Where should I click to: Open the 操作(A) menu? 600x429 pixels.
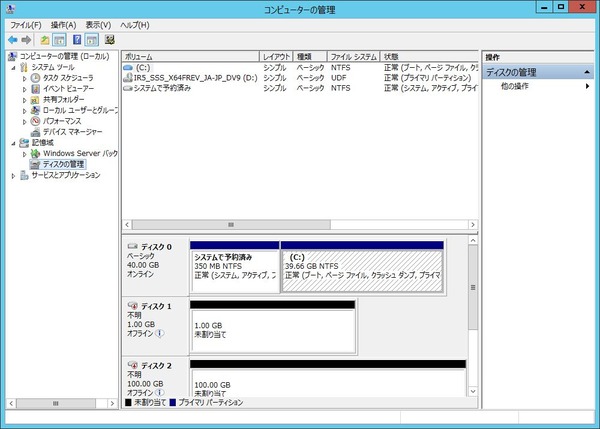64,25
